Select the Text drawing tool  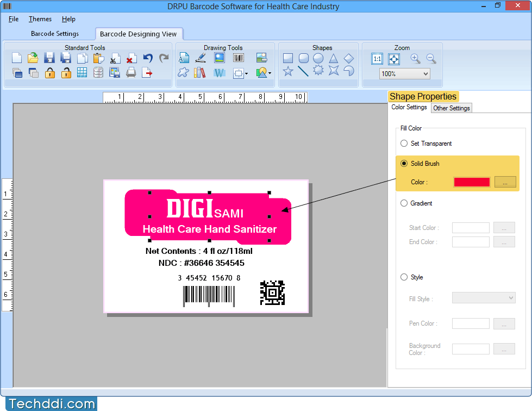(184, 58)
